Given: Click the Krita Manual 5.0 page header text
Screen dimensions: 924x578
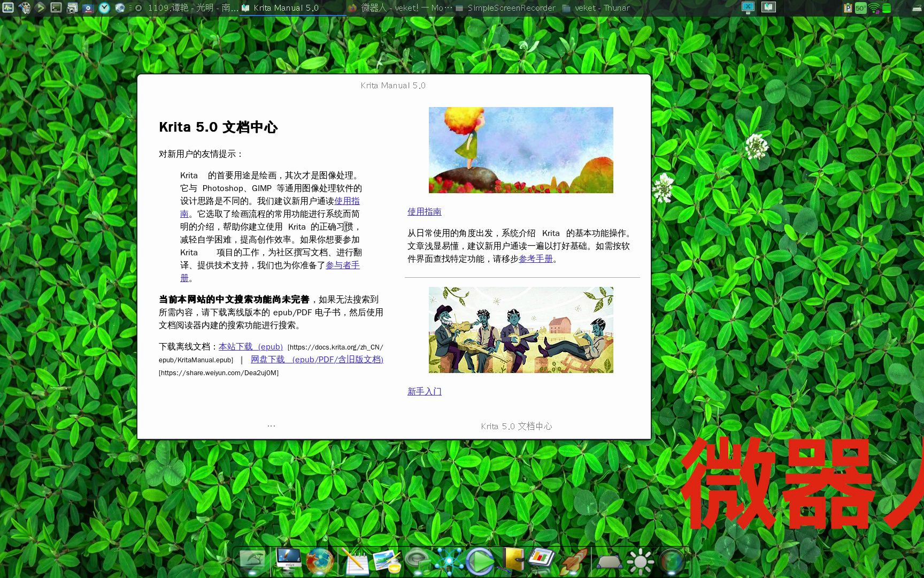Looking at the screenshot, I should [393, 85].
